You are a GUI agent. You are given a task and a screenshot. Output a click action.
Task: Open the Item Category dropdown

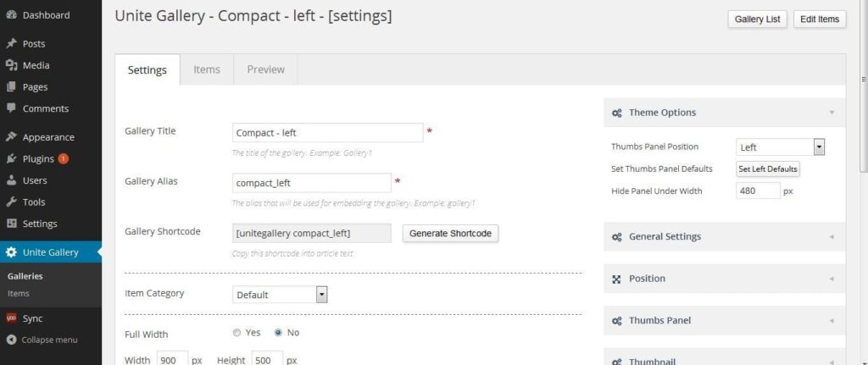pos(280,295)
